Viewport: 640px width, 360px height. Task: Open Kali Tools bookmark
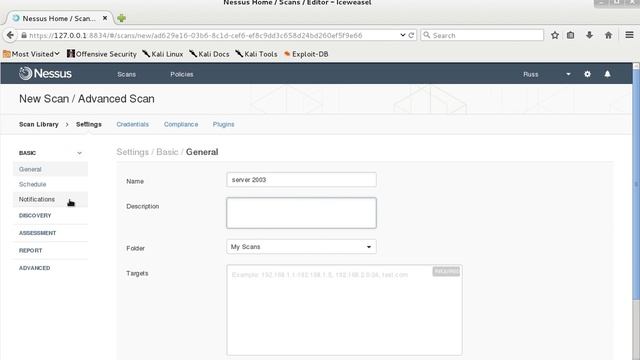(256, 54)
